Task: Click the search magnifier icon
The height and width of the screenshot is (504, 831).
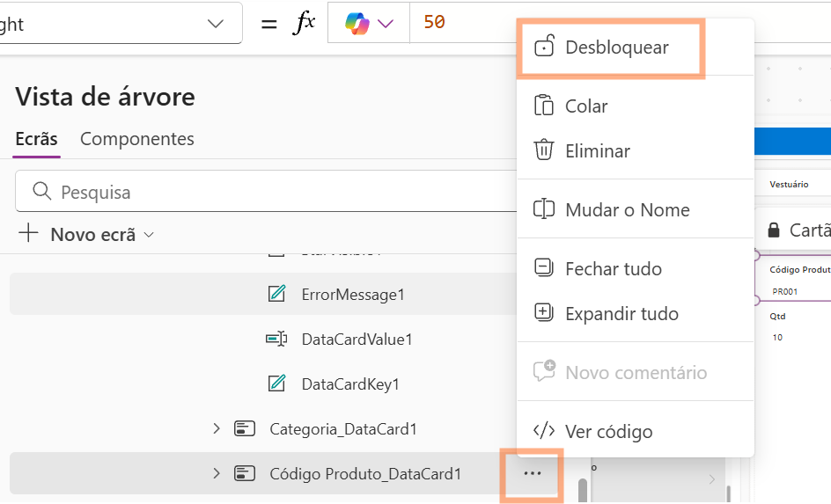Action: point(40,192)
